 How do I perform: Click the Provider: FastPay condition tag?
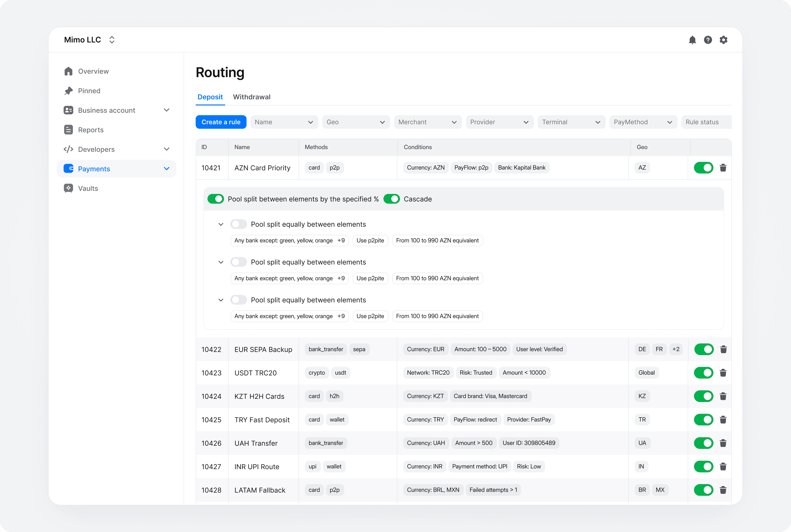(529, 420)
